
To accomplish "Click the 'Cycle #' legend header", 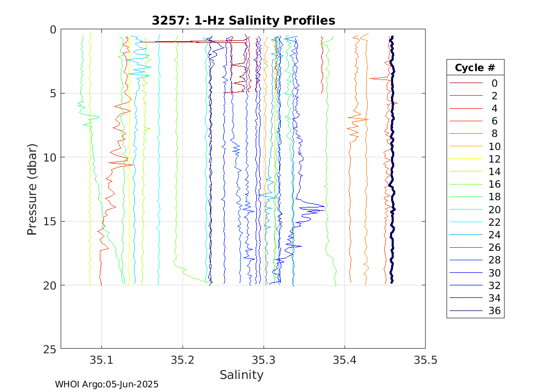I will (x=475, y=67).
